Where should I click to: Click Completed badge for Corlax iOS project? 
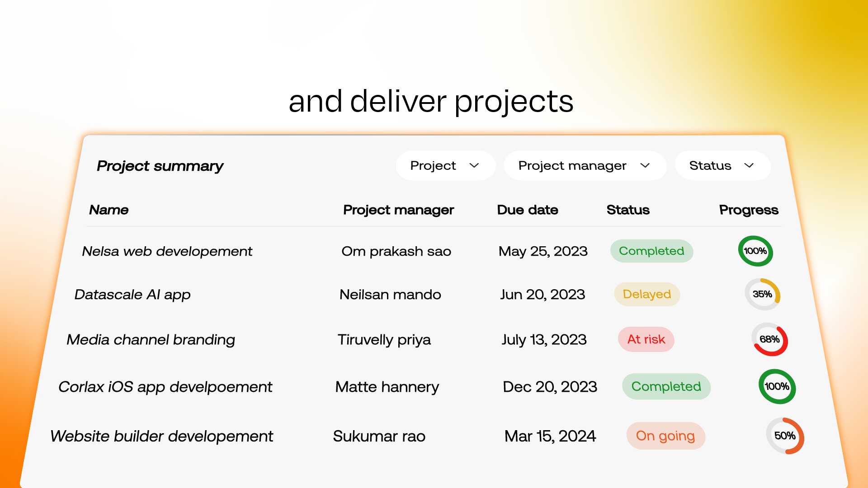tap(666, 387)
